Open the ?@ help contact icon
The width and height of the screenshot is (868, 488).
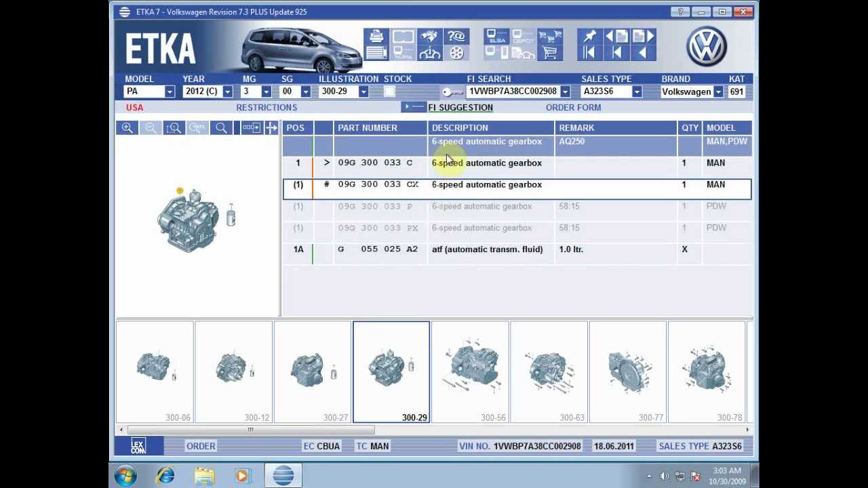coord(456,37)
